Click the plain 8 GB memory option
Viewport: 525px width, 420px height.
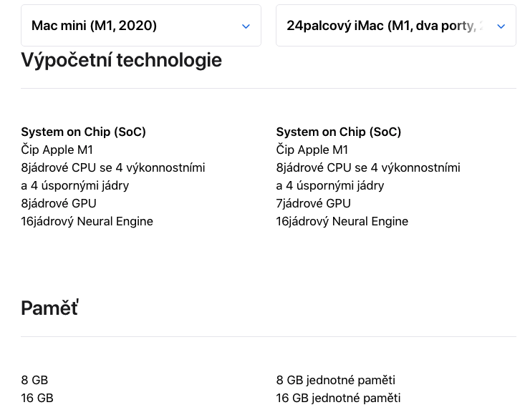[x=34, y=380]
